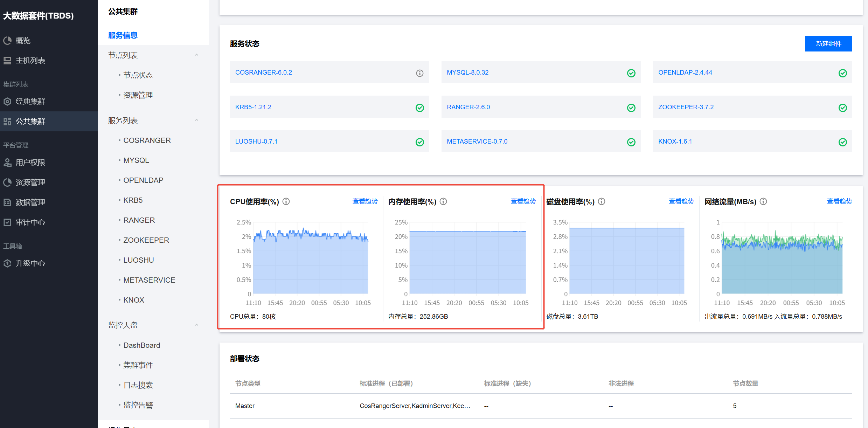
Task: Open 主机列表 in the left sidebar
Action: point(30,61)
